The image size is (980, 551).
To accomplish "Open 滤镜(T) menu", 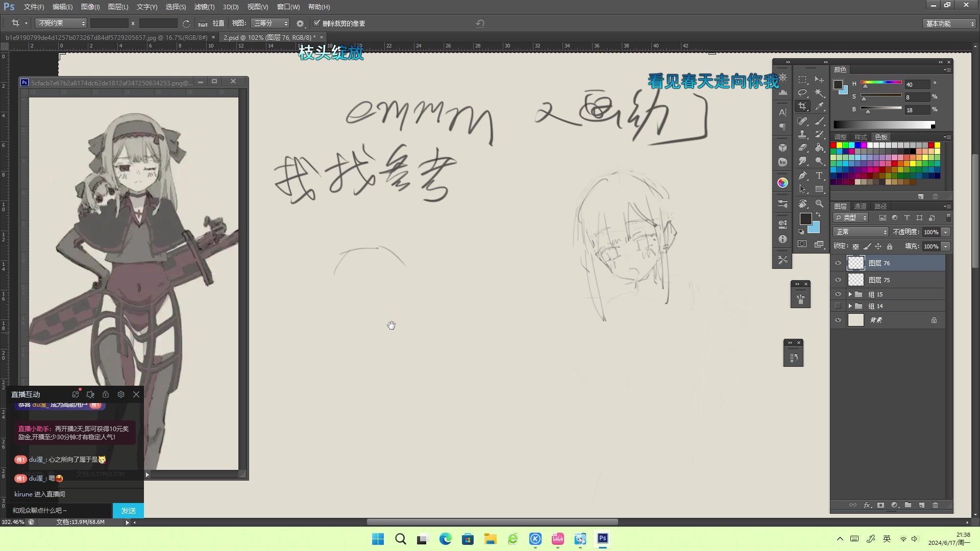I will click(x=204, y=7).
